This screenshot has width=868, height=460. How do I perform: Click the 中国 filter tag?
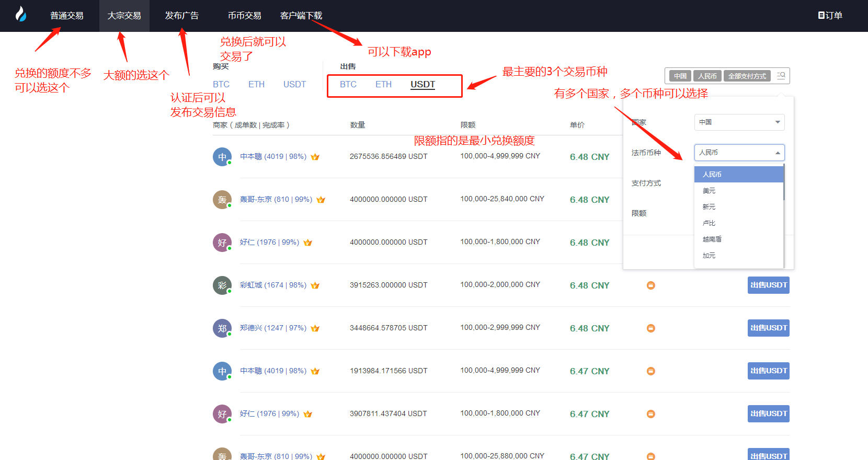[x=680, y=76]
